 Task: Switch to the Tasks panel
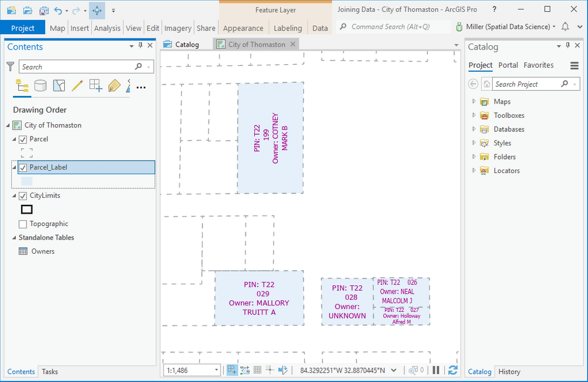pos(49,371)
